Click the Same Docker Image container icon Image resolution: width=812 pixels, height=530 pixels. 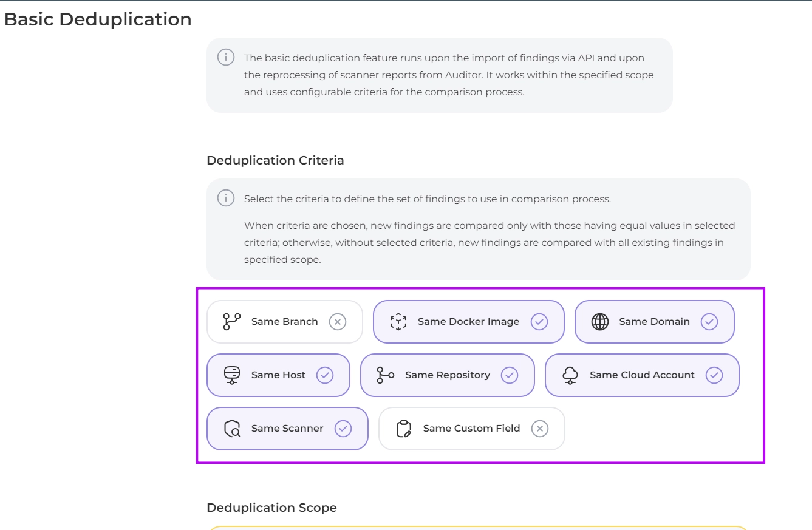click(x=398, y=322)
